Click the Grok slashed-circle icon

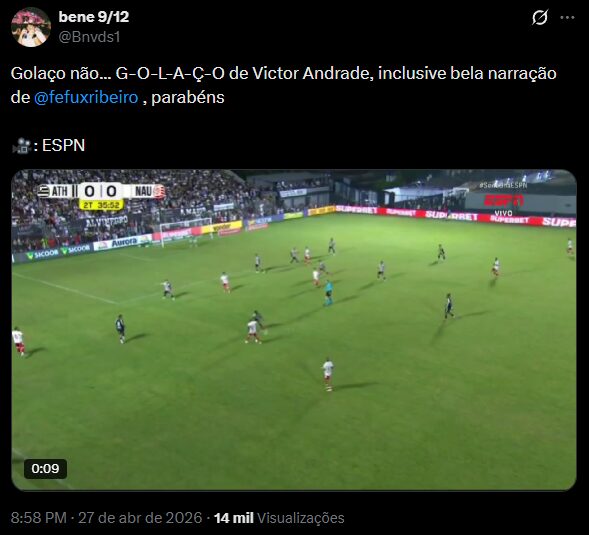click(x=539, y=17)
